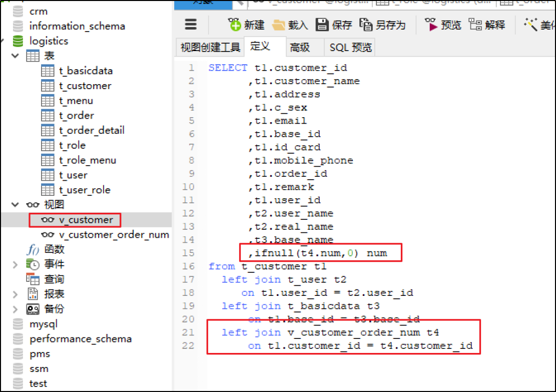Click the 视图 views glasses icon
The image size is (556, 392).
pyautogui.click(x=33, y=205)
